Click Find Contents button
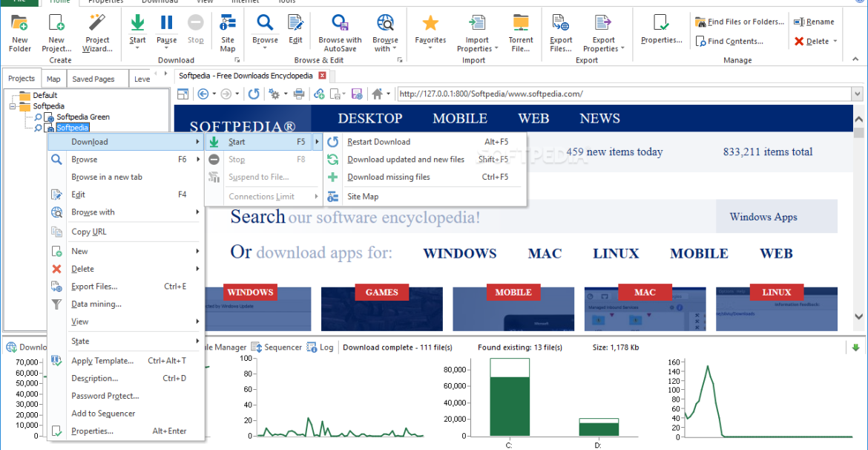 729,41
